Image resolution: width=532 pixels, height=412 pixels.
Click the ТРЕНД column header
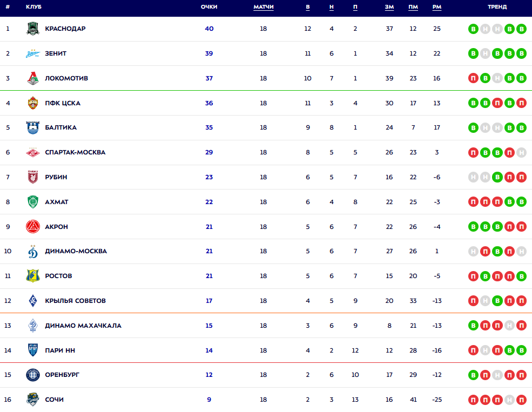pyautogui.click(x=497, y=7)
